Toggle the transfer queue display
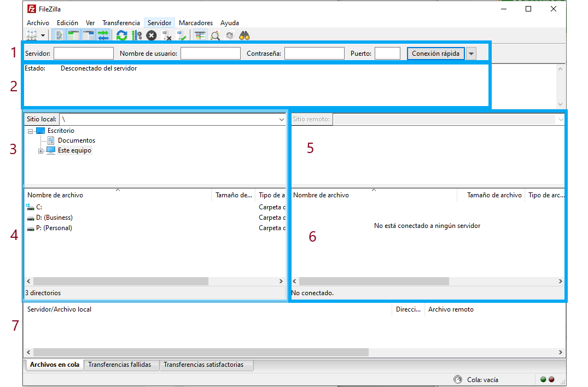 pos(103,36)
